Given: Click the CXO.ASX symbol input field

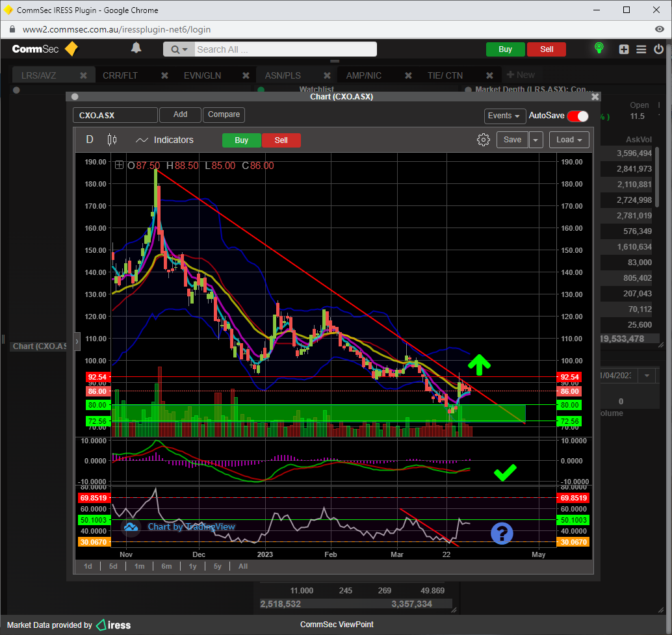Looking at the screenshot, I should point(115,115).
